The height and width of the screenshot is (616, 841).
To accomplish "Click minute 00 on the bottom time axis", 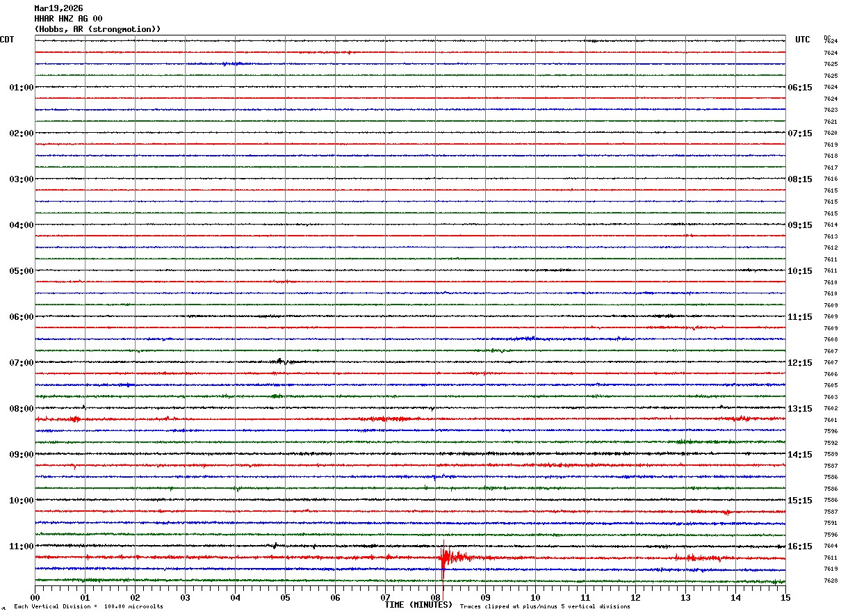I will [35, 597].
